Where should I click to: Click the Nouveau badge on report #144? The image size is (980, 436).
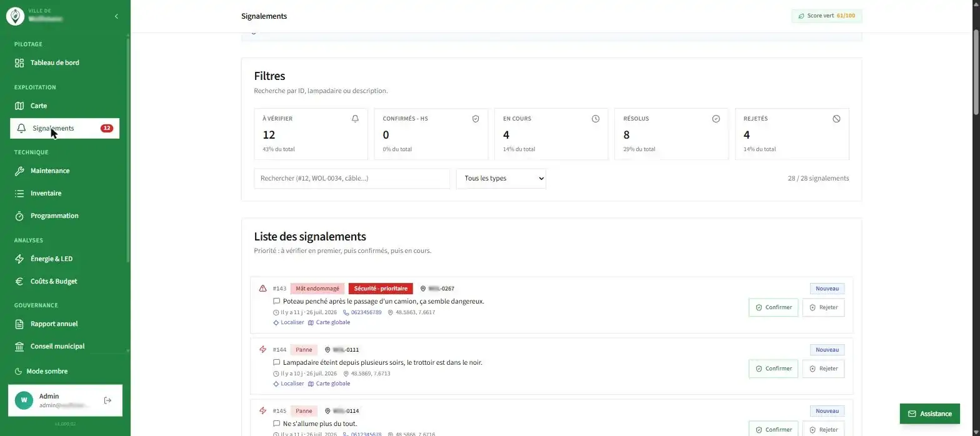click(827, 350)
